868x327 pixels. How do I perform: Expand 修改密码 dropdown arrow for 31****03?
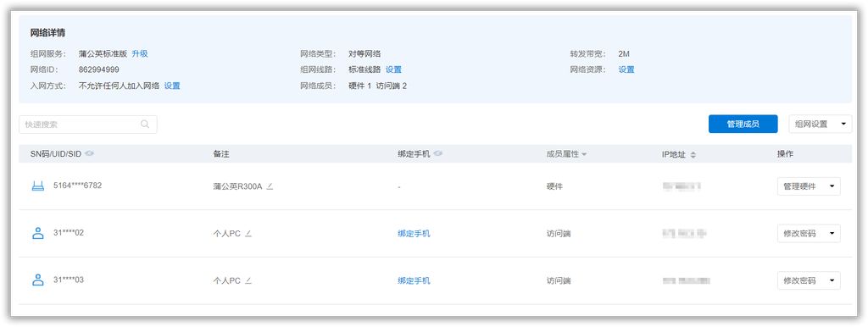click(x=832, y=280)
